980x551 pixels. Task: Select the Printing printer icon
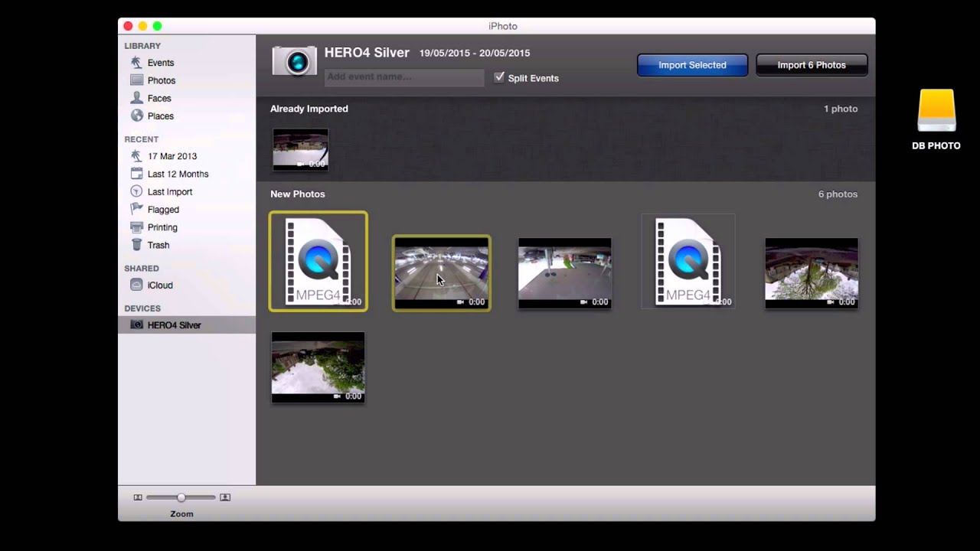pyautogui.click(x=136, y=227)
